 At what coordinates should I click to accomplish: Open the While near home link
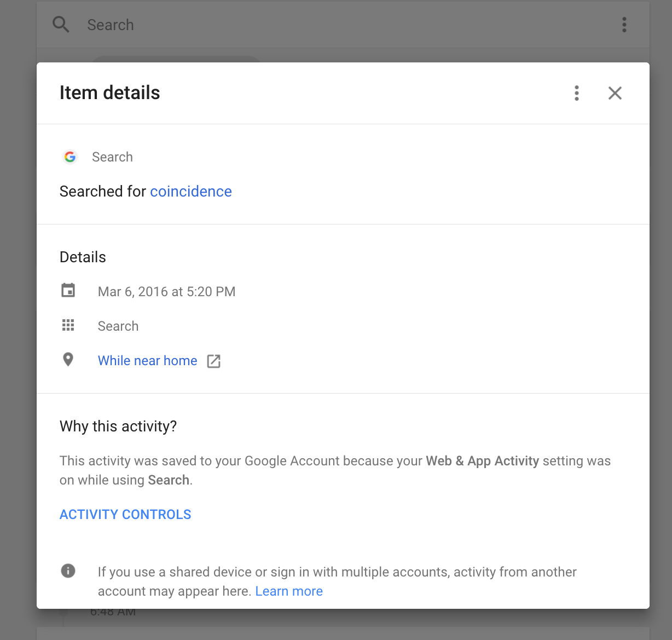[148, 361]
